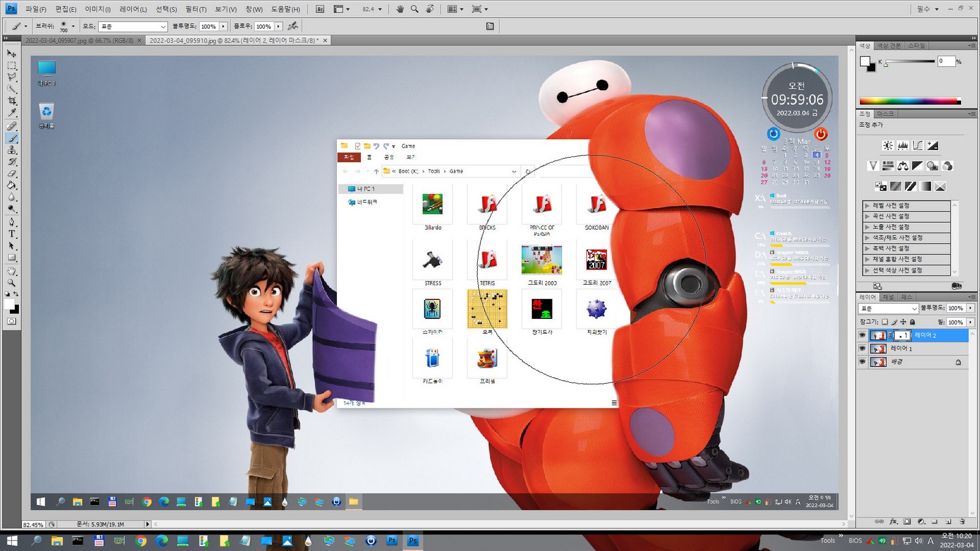Select the 레이어 2 mask thumbnail

(x=902, y=335)
